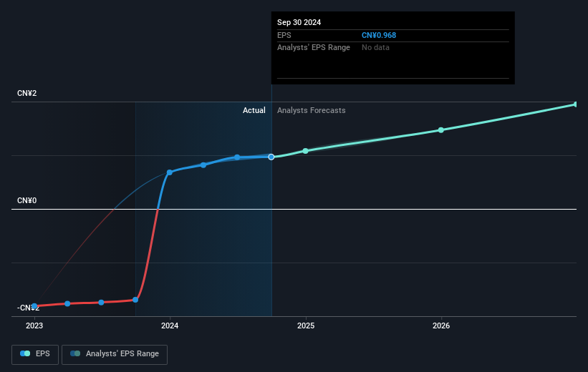This screenshot has width=588, height=372.
Task: Click the Sep 30 2024 tooltip date
Action: pos(299,22)
